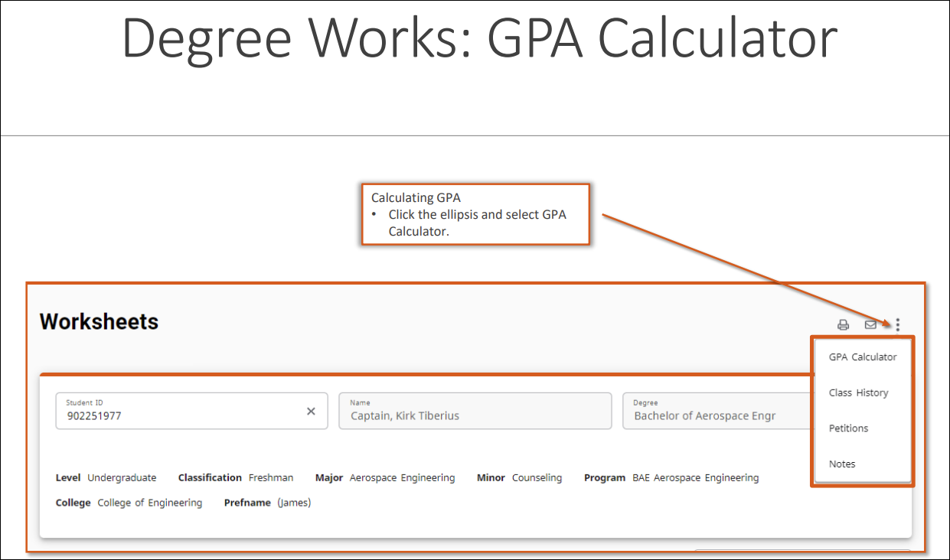Open Class History from the menu
Screen dimensions: 950x560
[858, 392]
